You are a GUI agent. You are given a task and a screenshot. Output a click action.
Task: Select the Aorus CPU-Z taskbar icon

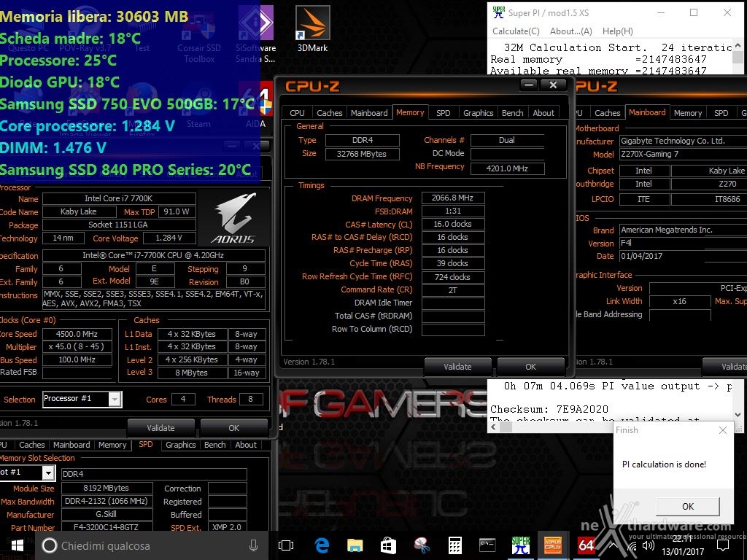[553, 545]
